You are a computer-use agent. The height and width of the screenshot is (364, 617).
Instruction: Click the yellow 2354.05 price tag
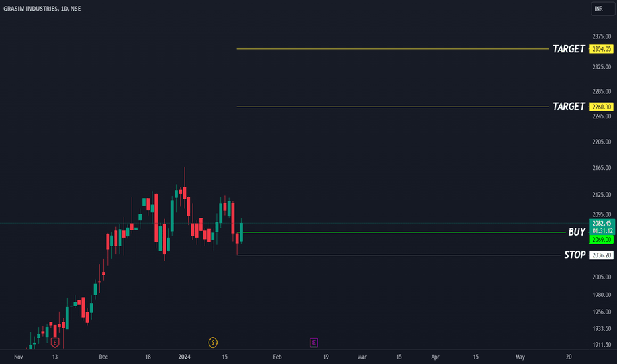602,49
